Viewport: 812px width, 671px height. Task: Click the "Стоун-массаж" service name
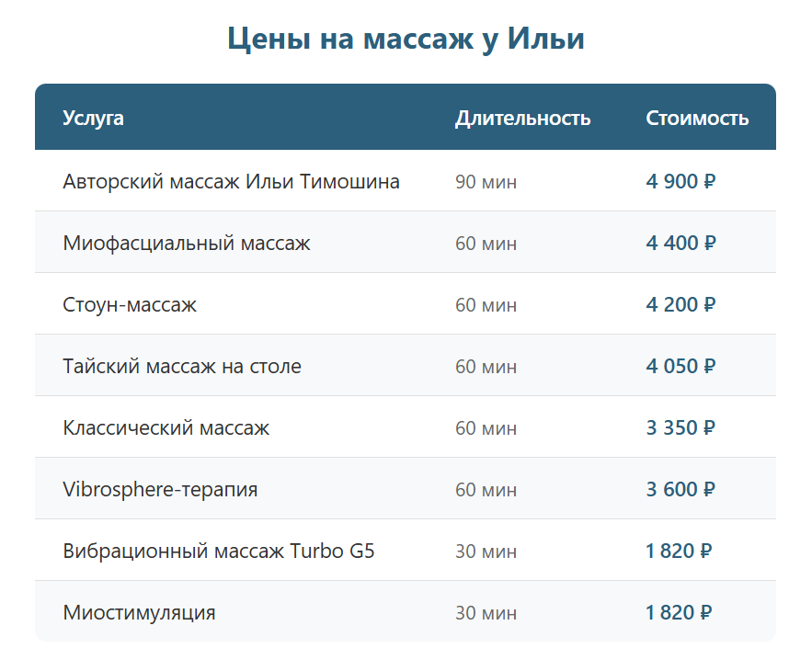130,305
